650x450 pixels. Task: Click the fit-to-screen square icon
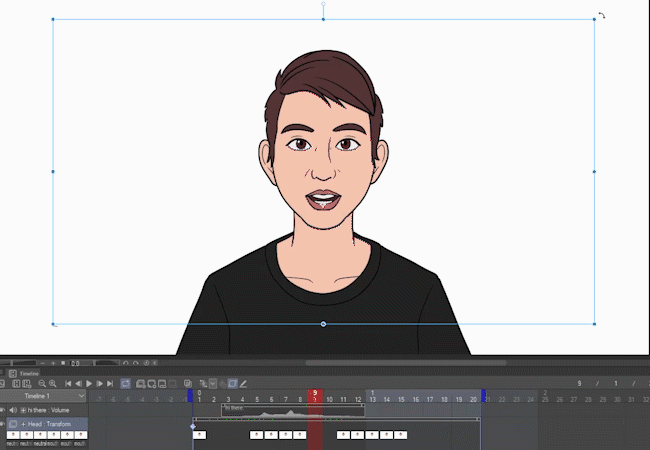63,363
